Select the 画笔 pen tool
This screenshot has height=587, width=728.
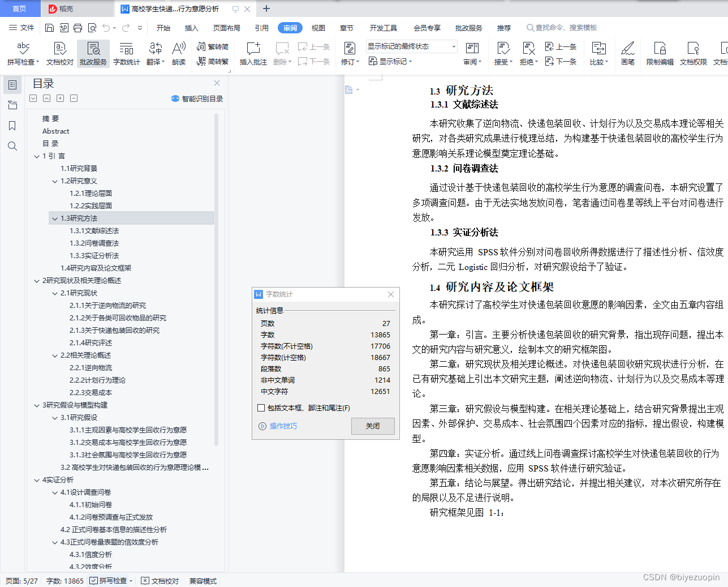pyautogui.click(x=628, y=54)
